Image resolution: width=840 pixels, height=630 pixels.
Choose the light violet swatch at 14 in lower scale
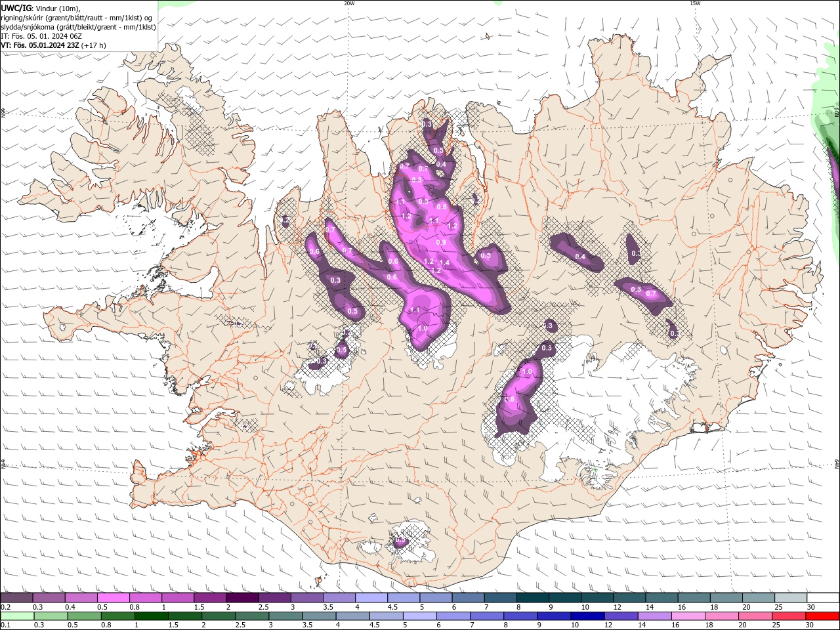[x=656, y=616]
